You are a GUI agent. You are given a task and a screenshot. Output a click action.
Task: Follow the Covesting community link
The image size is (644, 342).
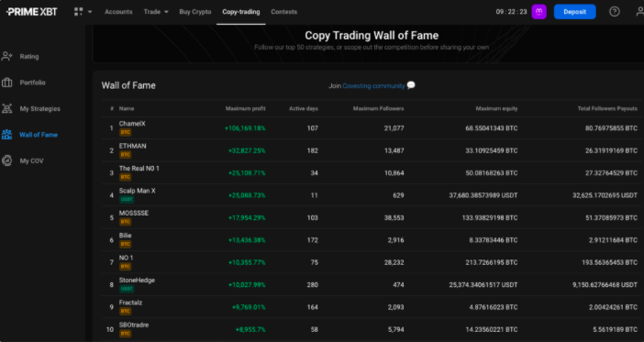point(373,86)
